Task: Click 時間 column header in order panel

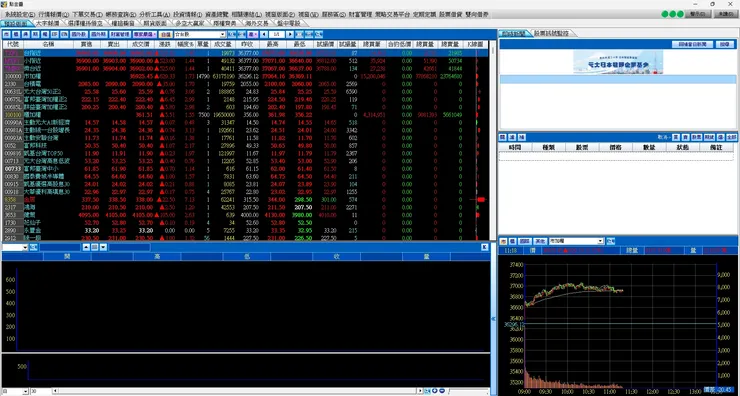Action: click(x=515, y=147)
